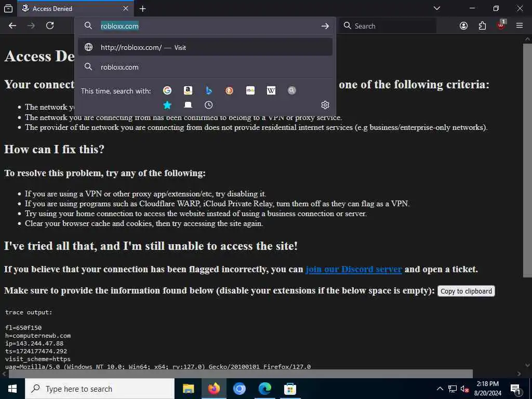
Task: Search this time with eBay
Action: (250, 90)
